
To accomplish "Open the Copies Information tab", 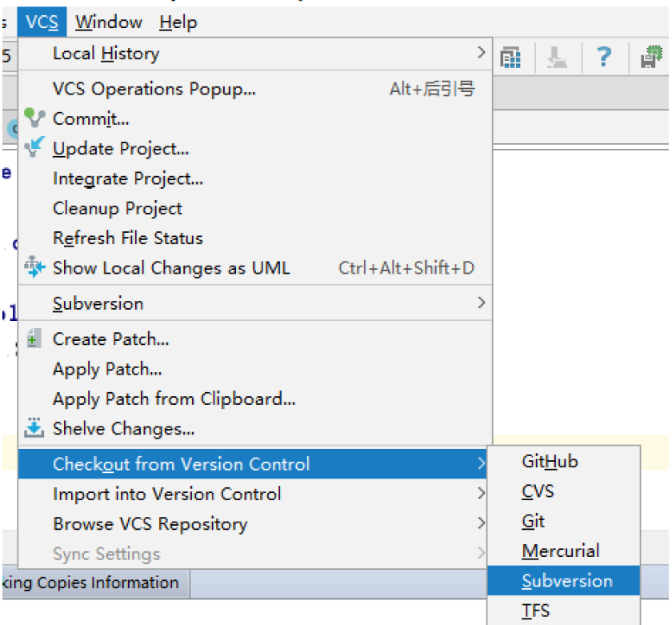I will (x=95, y=583).
